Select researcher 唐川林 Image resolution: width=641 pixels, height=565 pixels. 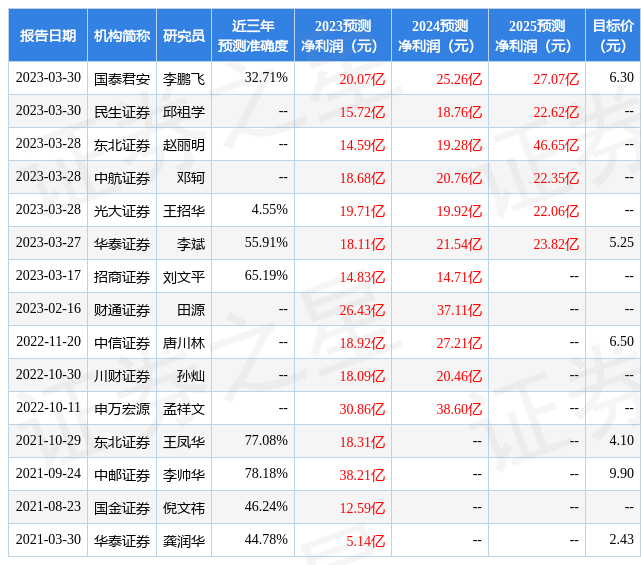(184, 343)
